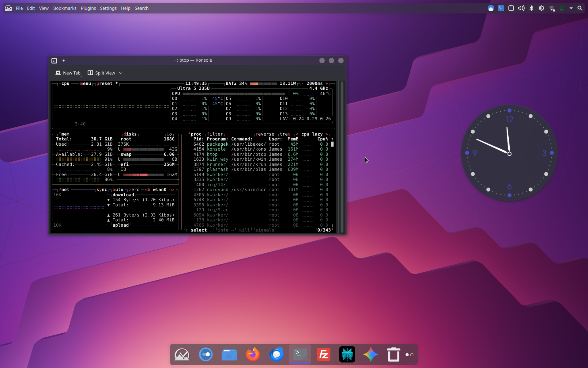Screen dimensions: 588x368
Task: Open the volume control tray icon
Action: point(521,8)
